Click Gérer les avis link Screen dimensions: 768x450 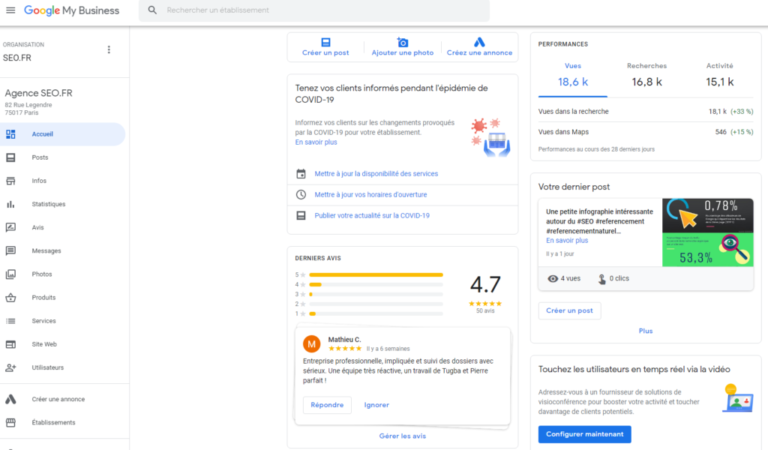pyautogui.click(x=402, y=436)
